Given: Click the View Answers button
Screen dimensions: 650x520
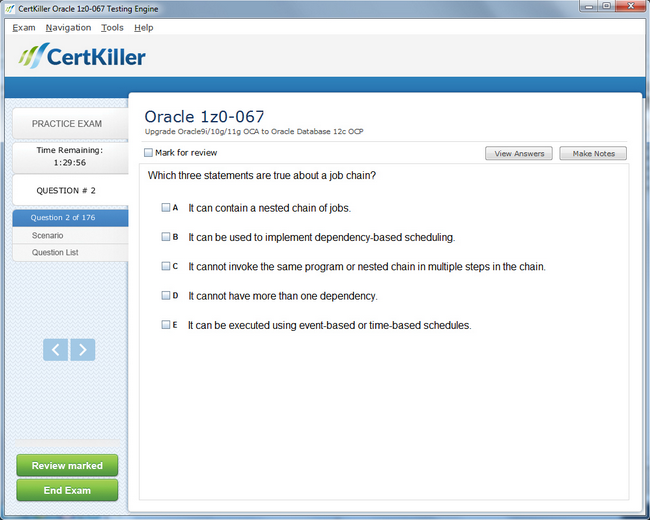Looking at the screenshot, I should click(519, 153).
